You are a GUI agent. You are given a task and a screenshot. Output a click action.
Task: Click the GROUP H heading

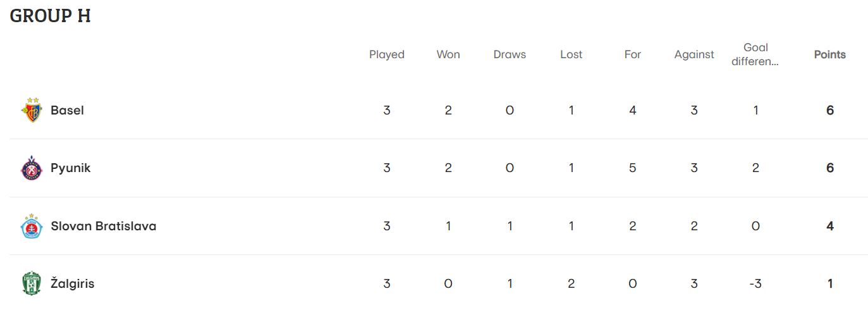[x=50, y=16]
